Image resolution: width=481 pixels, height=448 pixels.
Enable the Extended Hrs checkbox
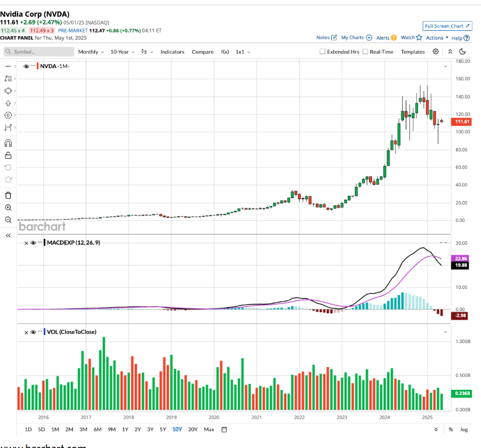point(322,52)
